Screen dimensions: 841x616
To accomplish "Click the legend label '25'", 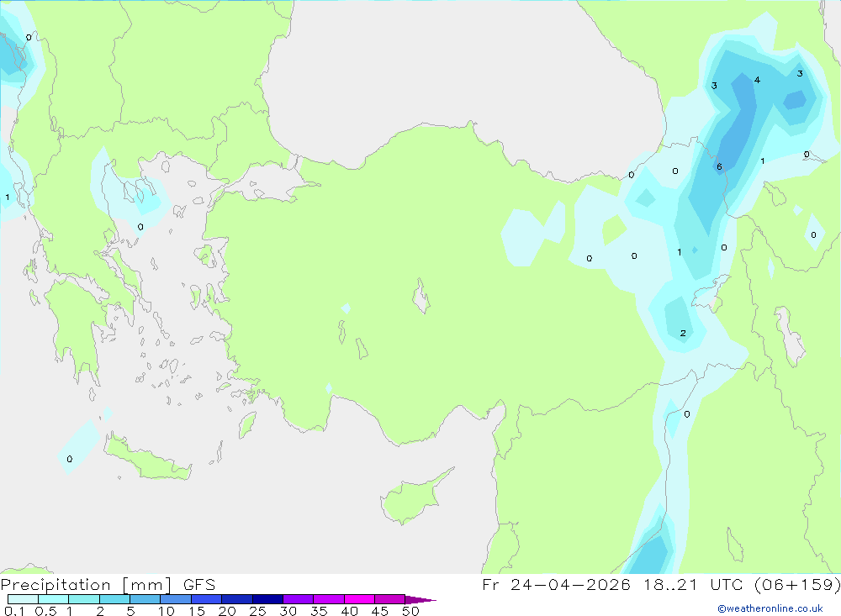I will point(257,611).
